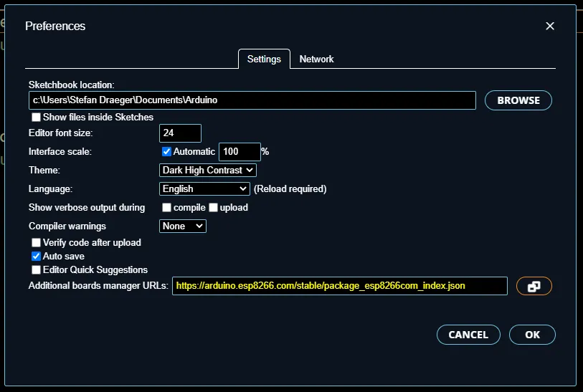583x392 pixels.
Task: Click the CANCEL button
Action: coord(468,335)
